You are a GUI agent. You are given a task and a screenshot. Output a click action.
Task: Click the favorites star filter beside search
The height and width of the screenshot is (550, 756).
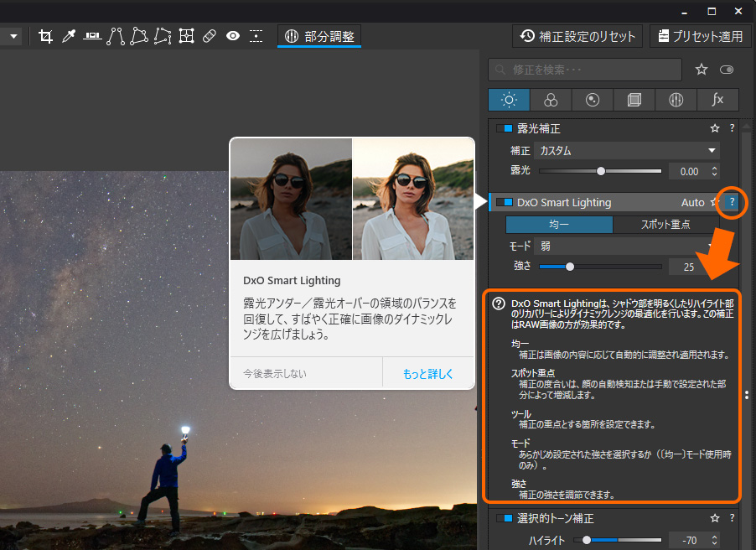[x=702, y=70]
